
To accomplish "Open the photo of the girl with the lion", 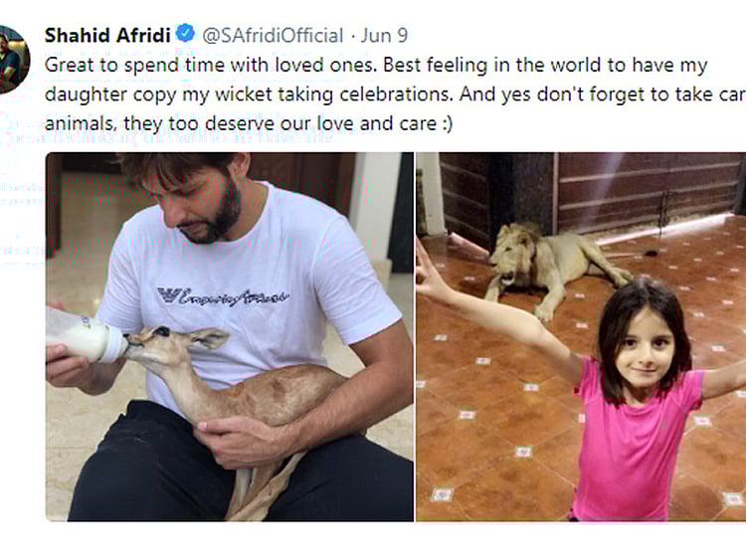I will point(581,336).
